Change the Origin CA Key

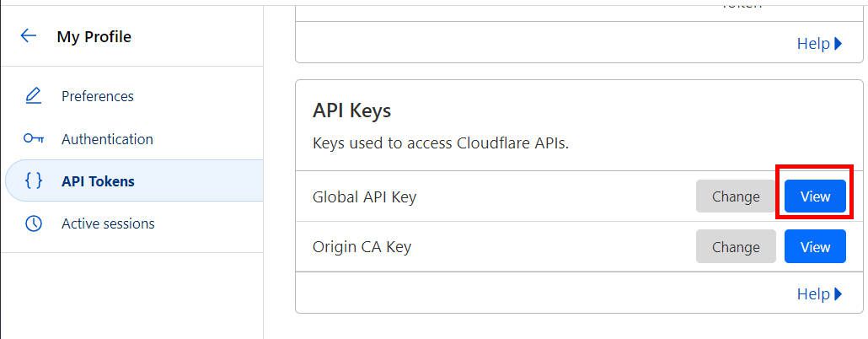pos(736,246)
